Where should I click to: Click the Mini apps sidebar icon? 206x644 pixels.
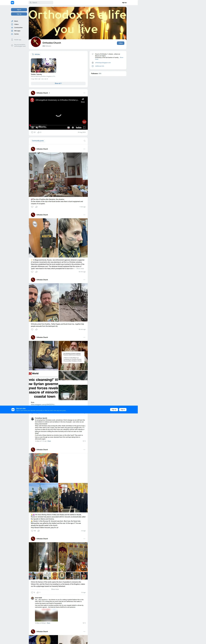[x=12, y=31]
